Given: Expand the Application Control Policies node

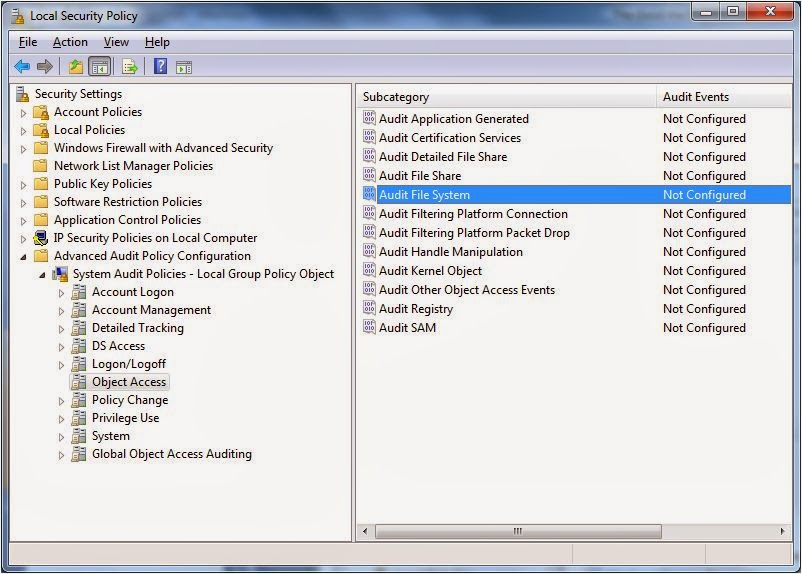Looking at the screenshot, I should [x=23, y=221].
